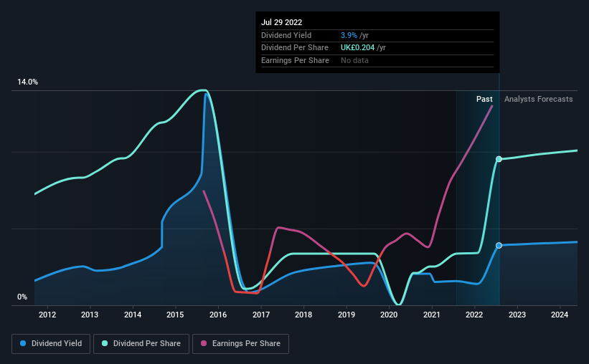This screenshot has width=589, height=364.
Task: Click the Jul 29 2022 tooltip date header
Action: coord(282,22)
